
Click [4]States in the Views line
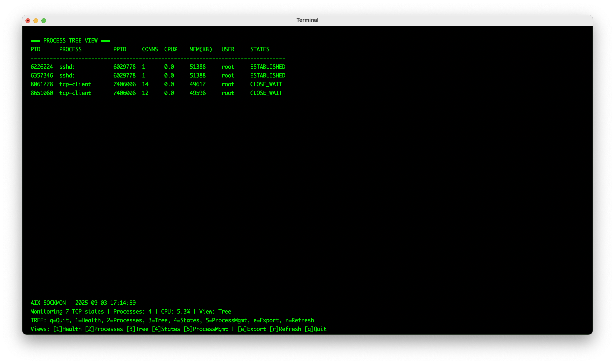pos(166,329)
